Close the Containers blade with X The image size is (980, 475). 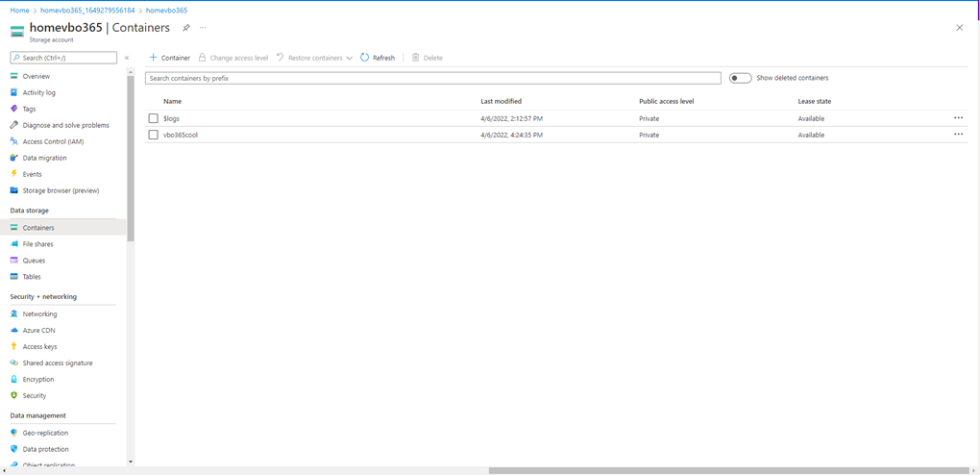click(960, 28)
